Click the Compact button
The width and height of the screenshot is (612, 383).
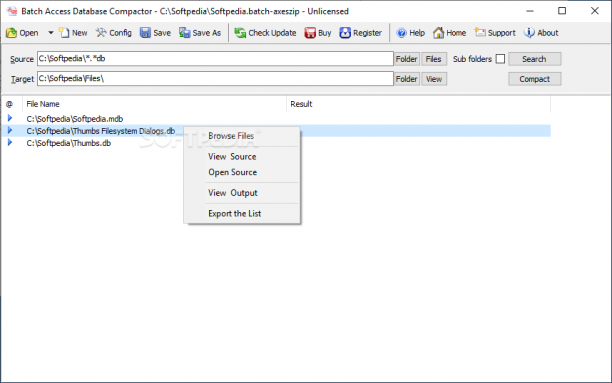pyautogui.click(x=535, y=79)
